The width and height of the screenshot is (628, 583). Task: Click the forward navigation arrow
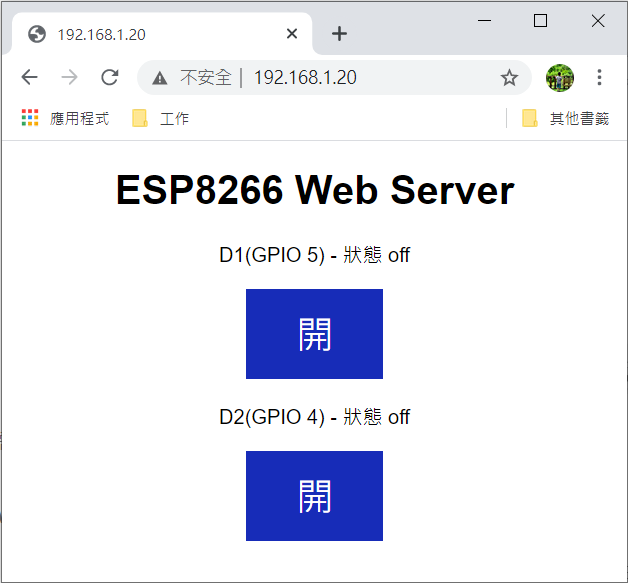click(69, 78)
